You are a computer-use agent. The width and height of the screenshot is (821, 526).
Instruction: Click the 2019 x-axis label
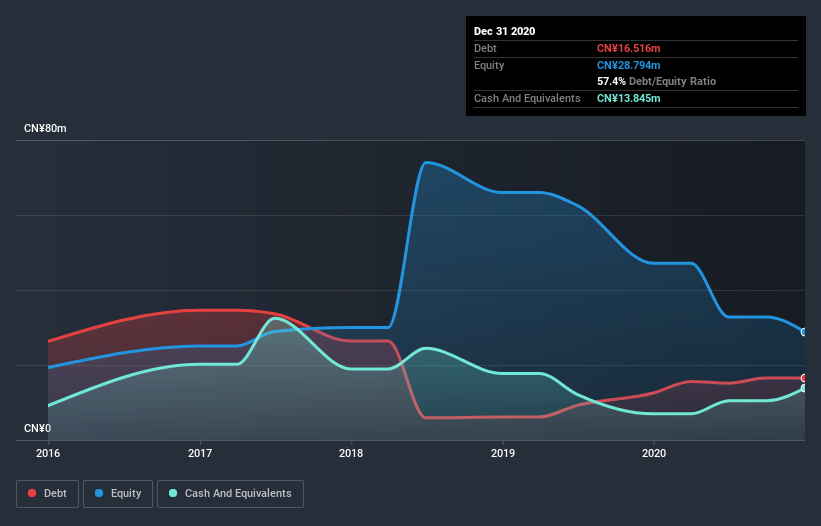503,453
